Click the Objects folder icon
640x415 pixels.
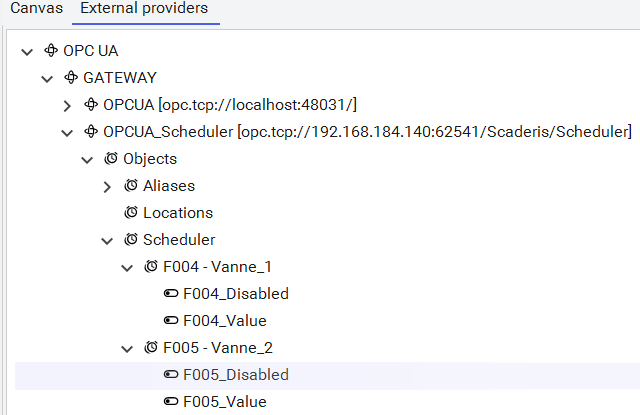pos(111,158)
